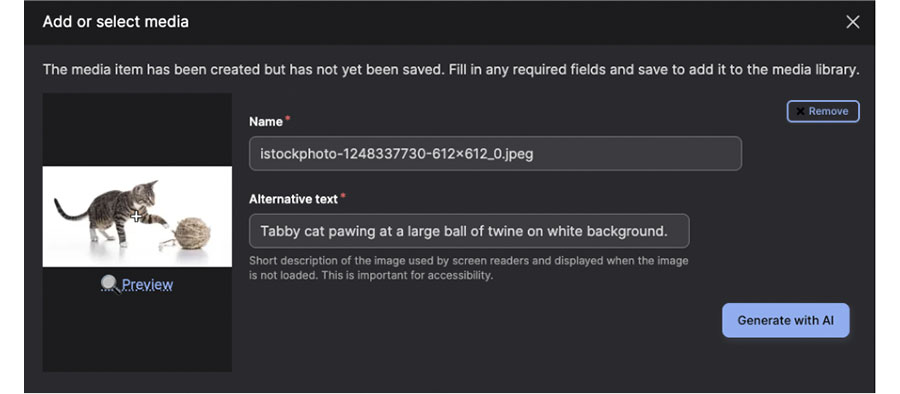Click the ball of twine in the thumbnail
900x394 pixels.
click(x=192, y=233)
